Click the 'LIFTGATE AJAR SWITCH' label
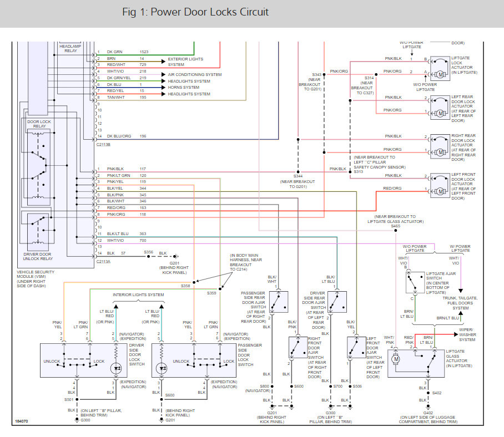This screenshot has width=504, height=437. [x=441, y=276]
